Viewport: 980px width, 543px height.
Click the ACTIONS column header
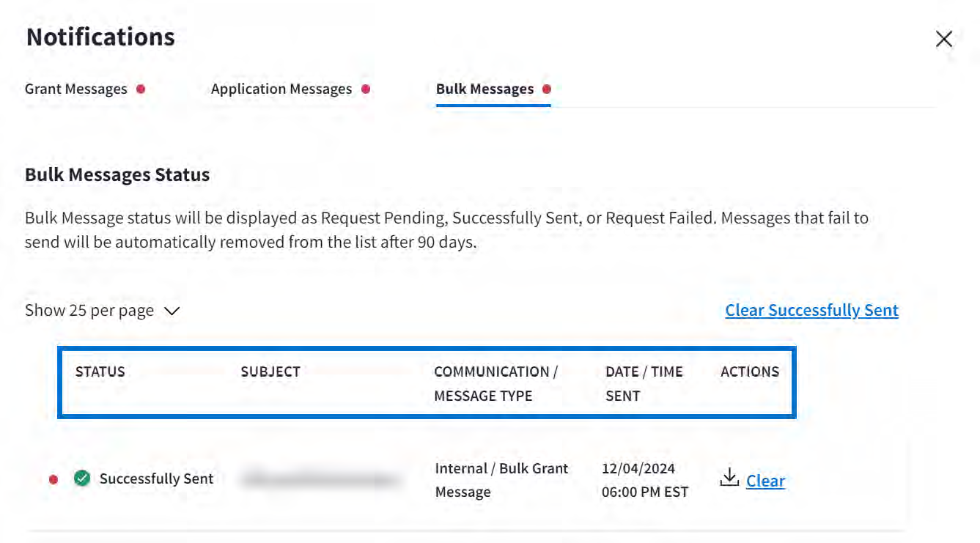click(750, 372)
